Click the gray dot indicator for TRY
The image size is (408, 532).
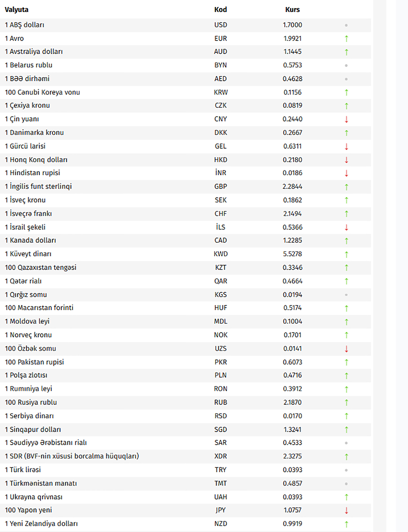[346, 470]
